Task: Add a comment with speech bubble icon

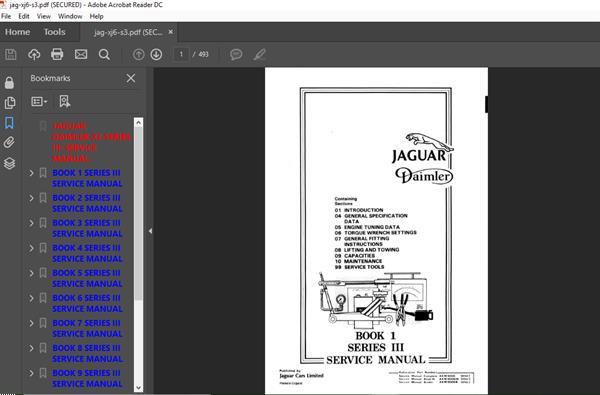Action: click(236, 54)
